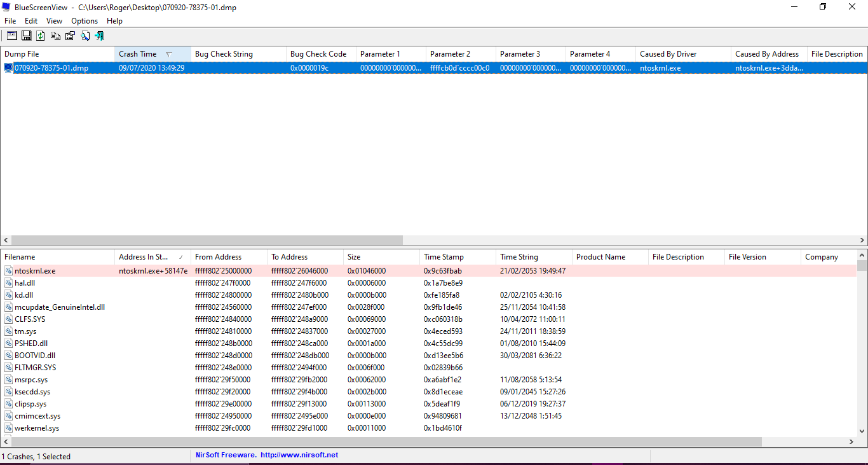The height and width of the screenshot is (465, 868).
Task: Click the Find magnifier toolbar icon
Action: tap(85, 36)
